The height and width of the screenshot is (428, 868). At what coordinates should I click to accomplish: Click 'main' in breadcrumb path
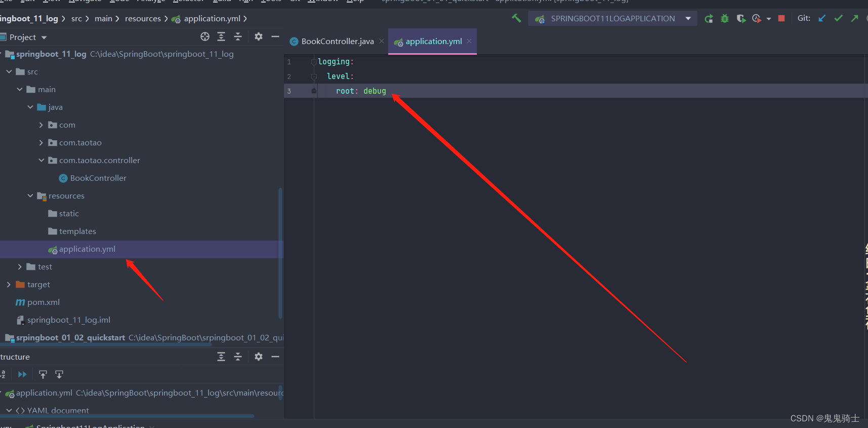coord(103,19)
